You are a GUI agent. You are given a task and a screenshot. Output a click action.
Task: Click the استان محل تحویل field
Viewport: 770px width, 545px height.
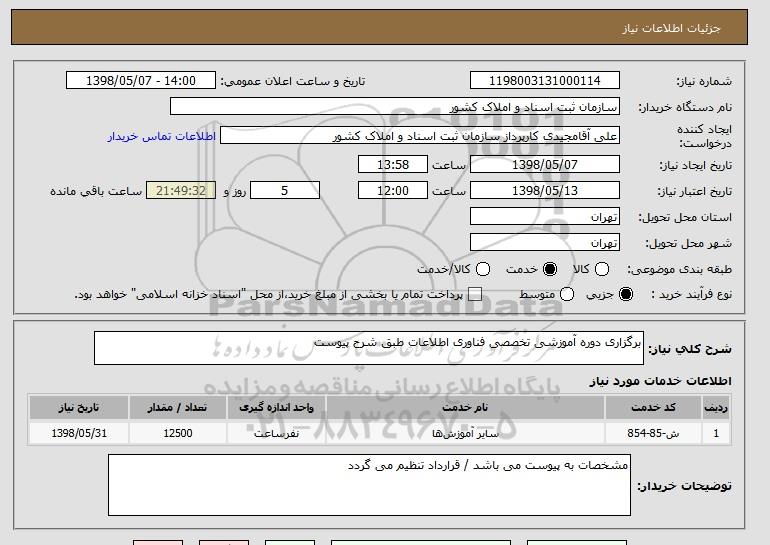click(545, 217)
